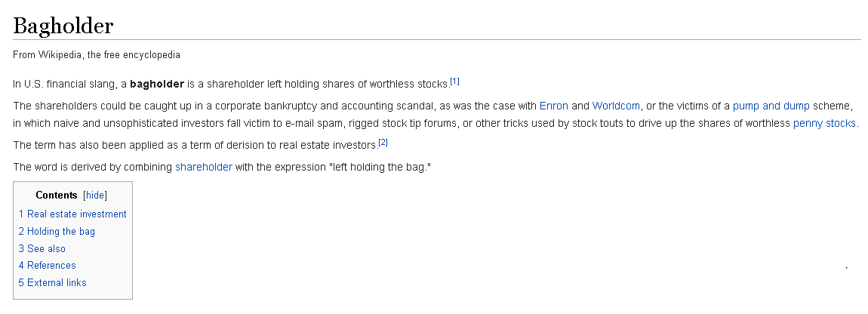Jump to External links section

coord(52,282)
